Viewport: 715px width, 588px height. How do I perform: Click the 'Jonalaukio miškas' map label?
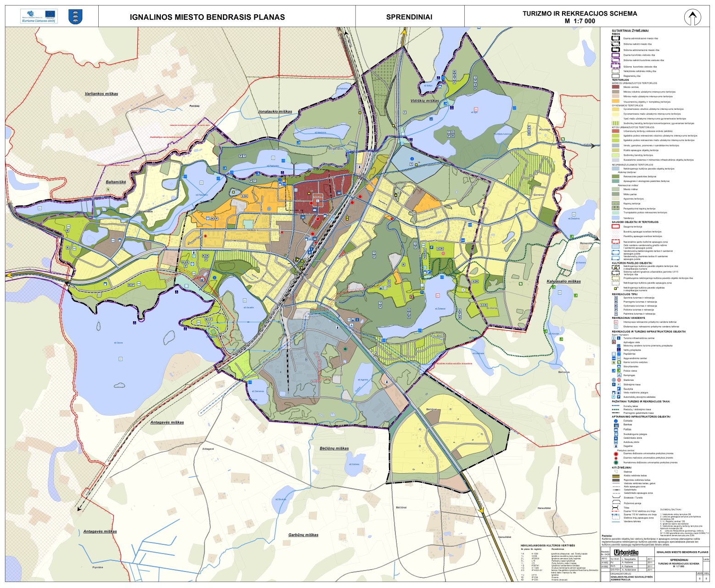click(x=275, y=112)
